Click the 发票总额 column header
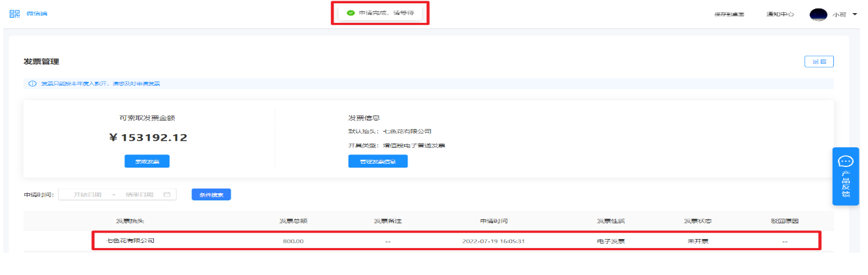Image resolution: width=868 pixels, height=275 pixels. coord(293,221)
